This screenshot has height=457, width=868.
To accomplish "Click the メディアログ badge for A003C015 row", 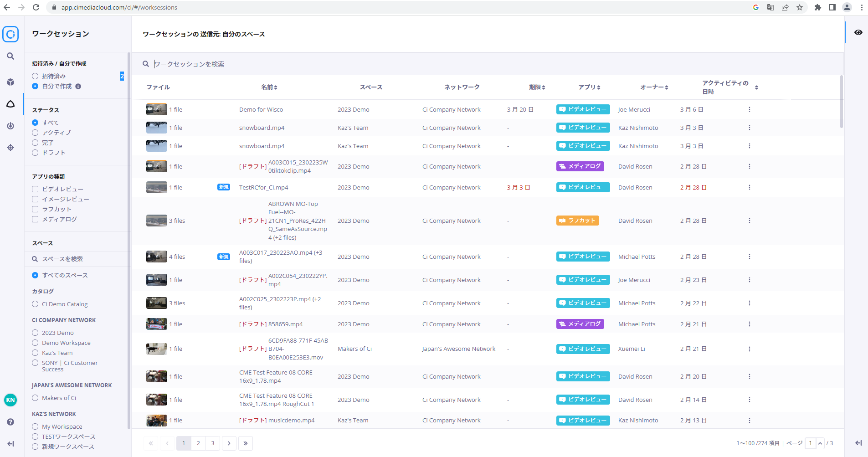I will (x=580, y=166).
